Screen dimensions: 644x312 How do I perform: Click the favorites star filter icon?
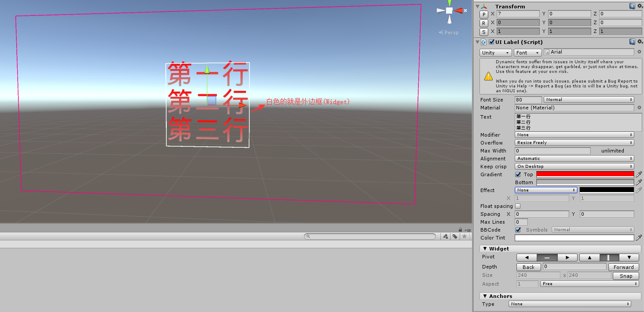pyautogui.click(x=465, y=236)
